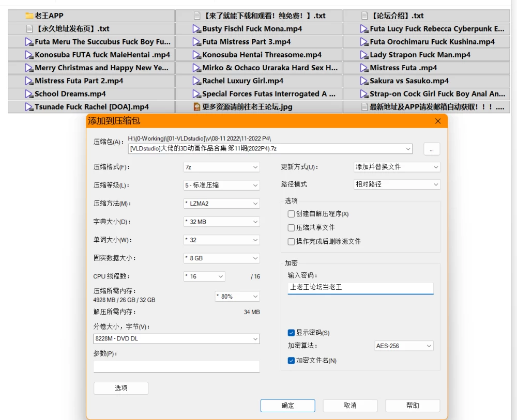Select the Sakura vs Sasuko.mp4 file name
This screenshot has width=517, height=420.
409,81
